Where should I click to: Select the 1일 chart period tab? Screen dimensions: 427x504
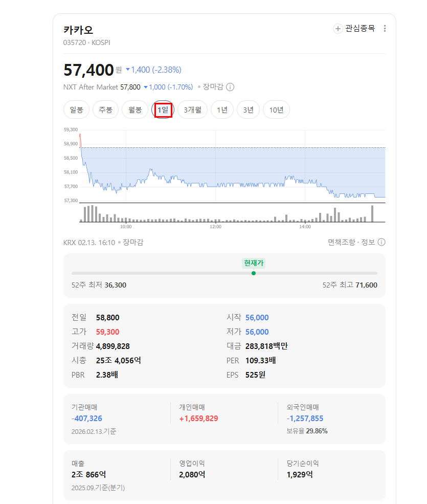pyautogui.click(x=163, y=110)
